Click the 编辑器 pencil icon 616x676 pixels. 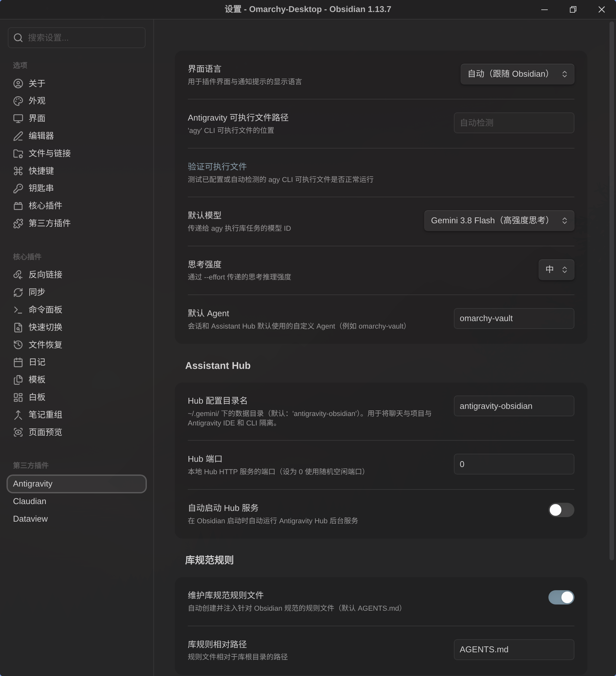(18, 136)
